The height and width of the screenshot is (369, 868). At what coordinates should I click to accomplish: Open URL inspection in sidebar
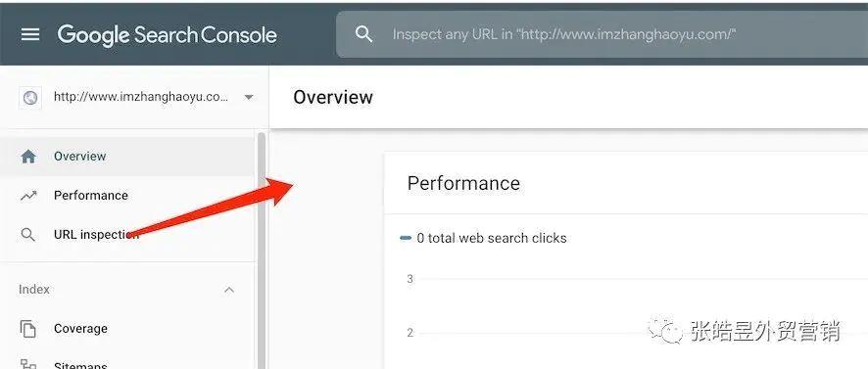coord(96,235)
